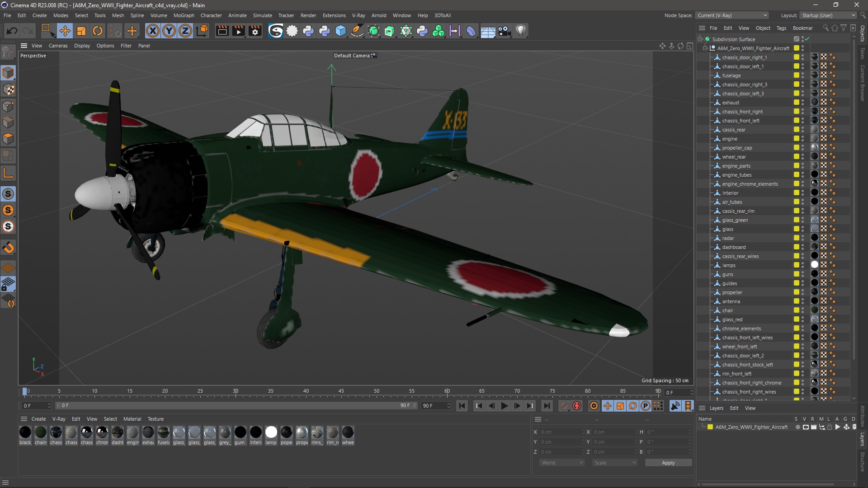Click the Undo arrow icon
Image resolution: width=868 pixels, height=488 pixels.
coord(12,31)
